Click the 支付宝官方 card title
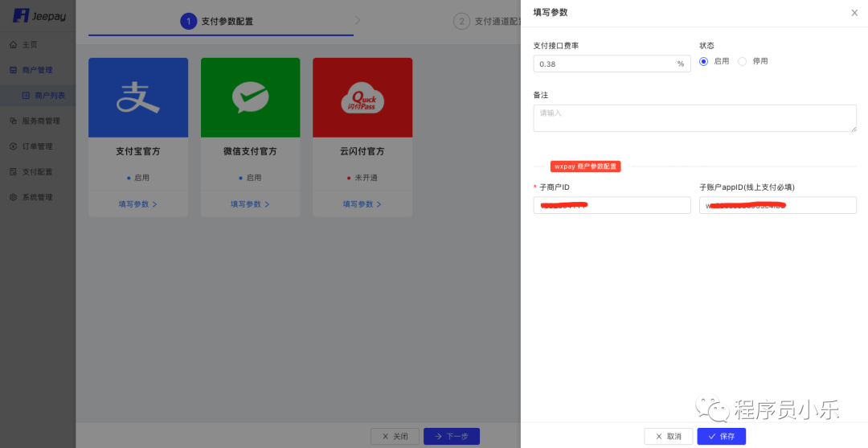The height and width of the screenshot is (448, 868). (138, 151)
